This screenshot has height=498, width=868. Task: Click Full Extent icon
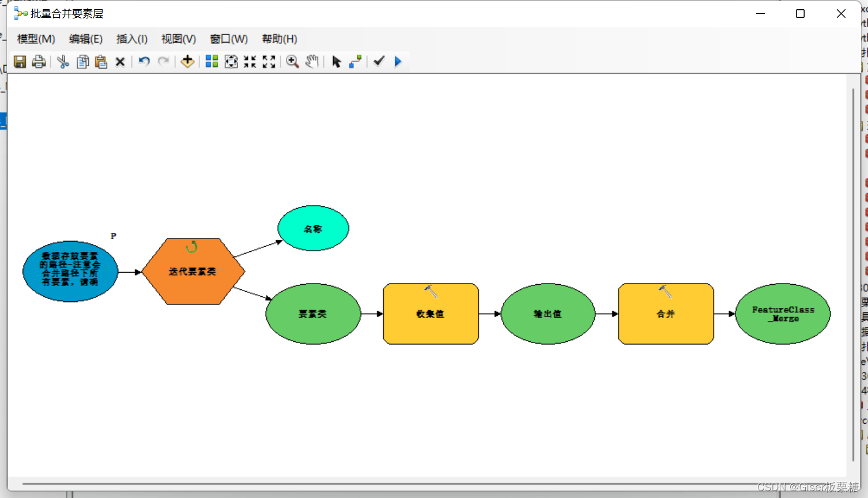[231, 62]
